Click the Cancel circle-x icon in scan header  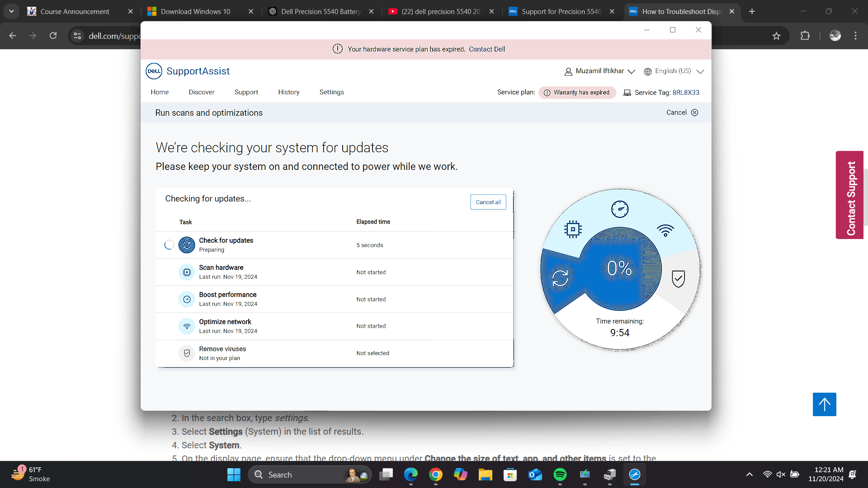point(695,113)
